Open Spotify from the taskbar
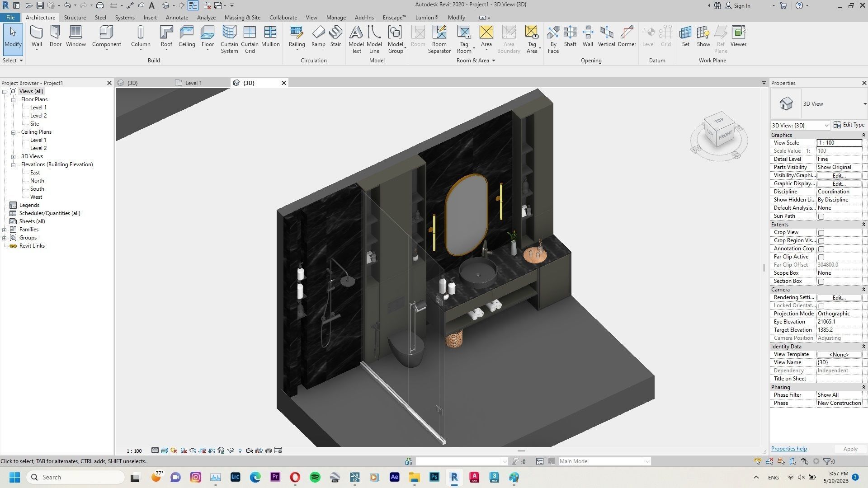The image size is (868, 488). (x=315, y=477)
